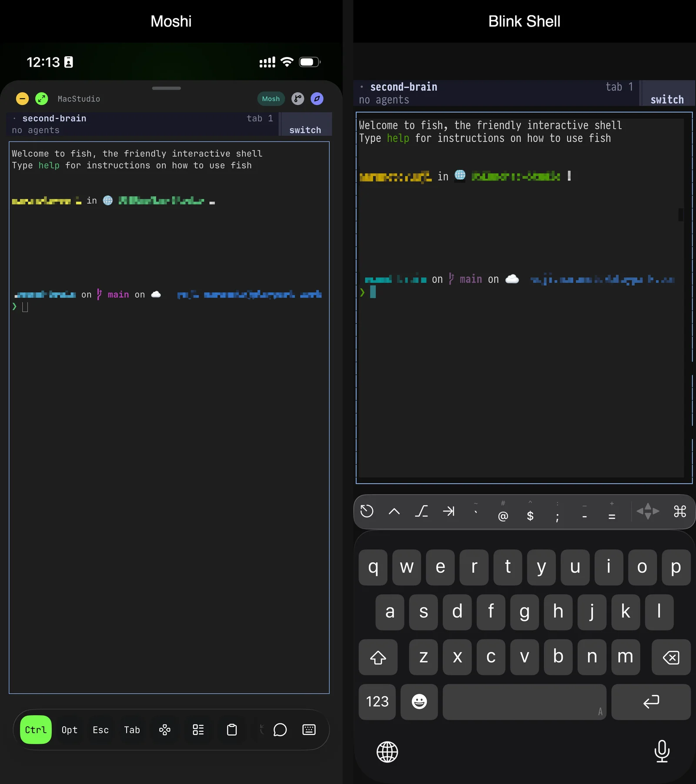Tap the arrow keys cluster in Blink toolbar
696x784 pixels.
coord(648,511)
